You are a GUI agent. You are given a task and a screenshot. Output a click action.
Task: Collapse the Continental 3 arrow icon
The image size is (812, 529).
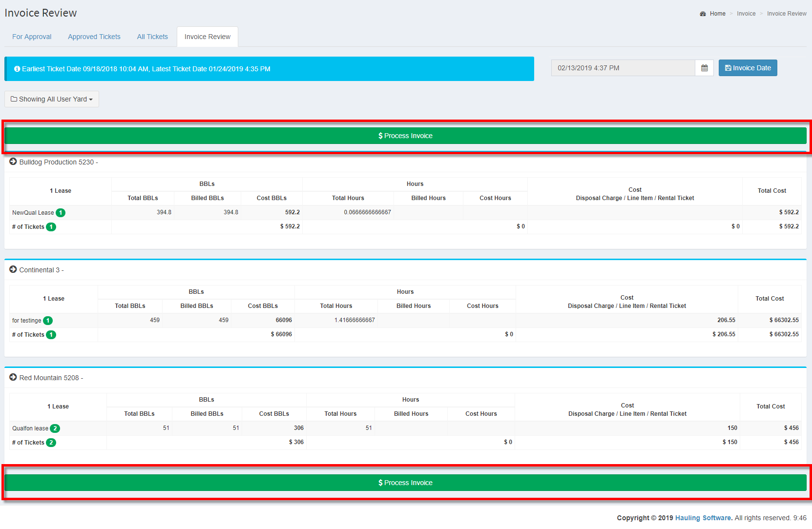click(13, 269)
